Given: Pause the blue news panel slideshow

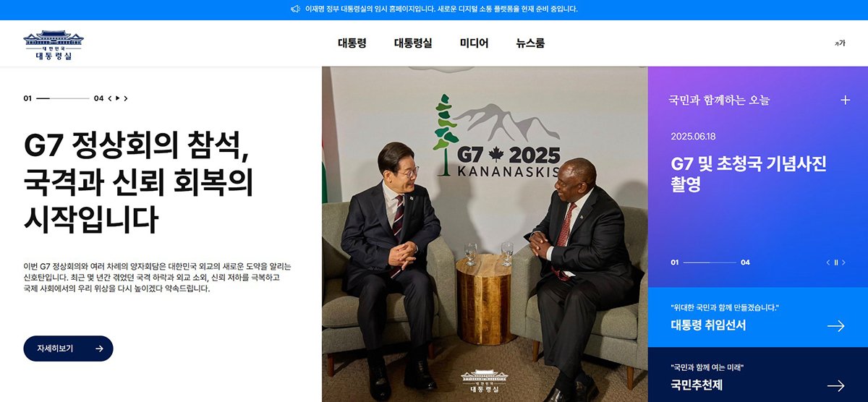Looking at the screenshot, I should (x=835, y=262).
